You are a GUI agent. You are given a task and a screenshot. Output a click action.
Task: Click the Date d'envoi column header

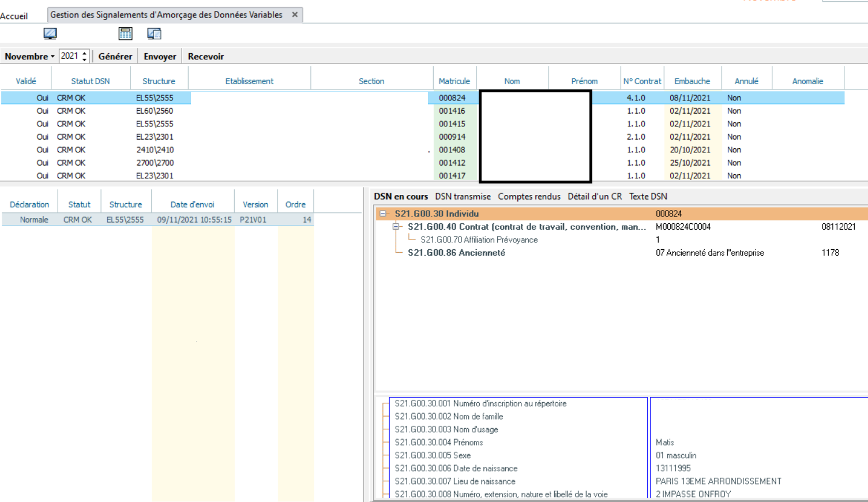(x=193, y=204)
